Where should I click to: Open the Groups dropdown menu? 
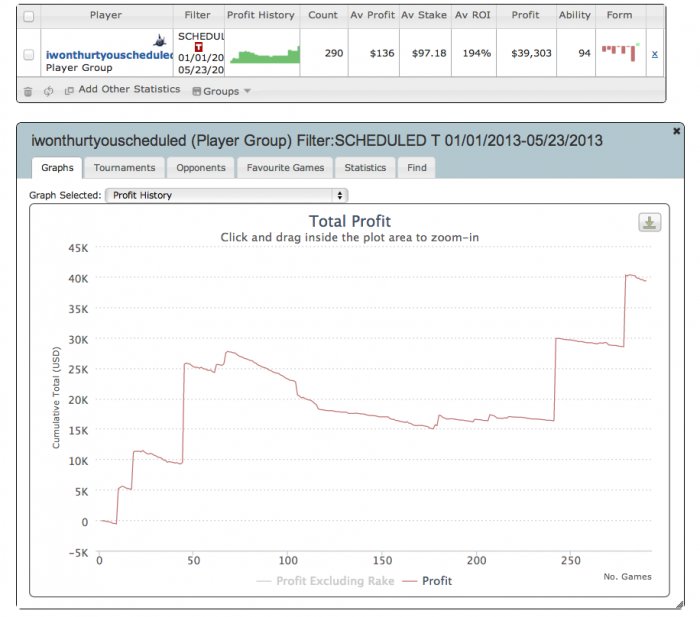coord(221,91)
